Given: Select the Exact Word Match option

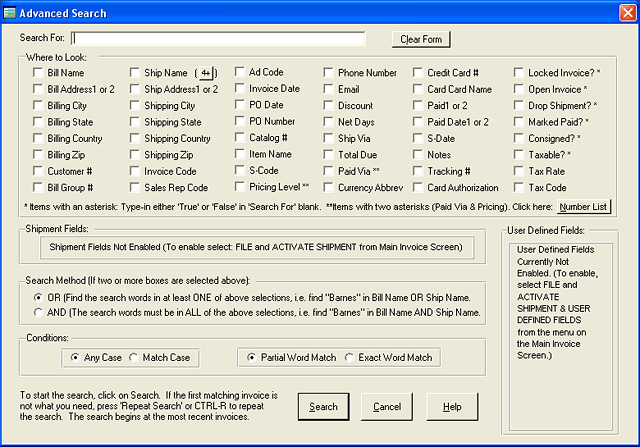Looking at the screenshot, I should (x=350, y=357).
